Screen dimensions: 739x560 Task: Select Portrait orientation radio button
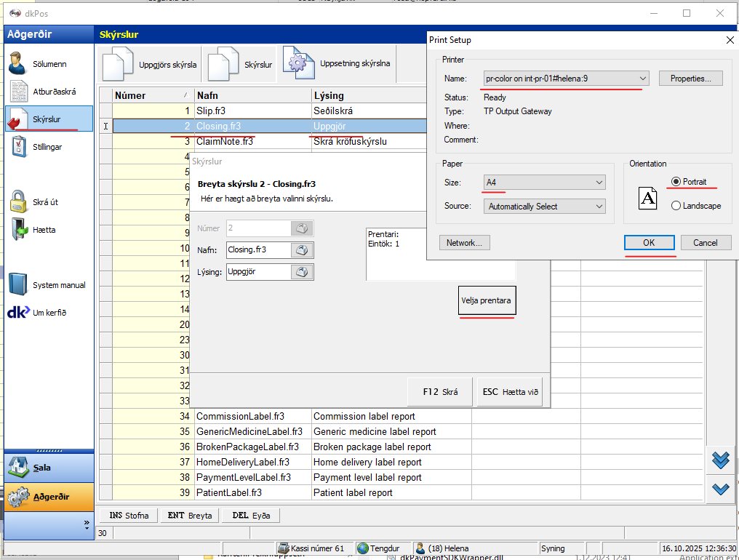(676, 182)
